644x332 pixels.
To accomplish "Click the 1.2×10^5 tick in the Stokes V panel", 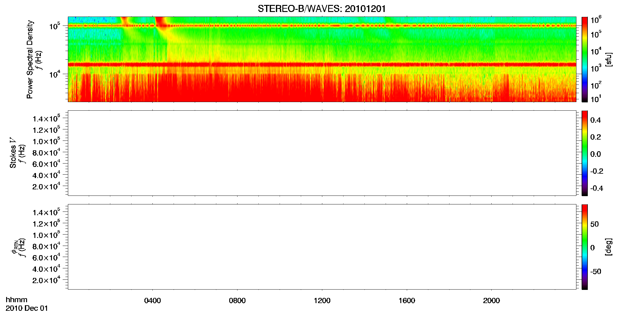I will pyautogui.click(x=46, y=130).
